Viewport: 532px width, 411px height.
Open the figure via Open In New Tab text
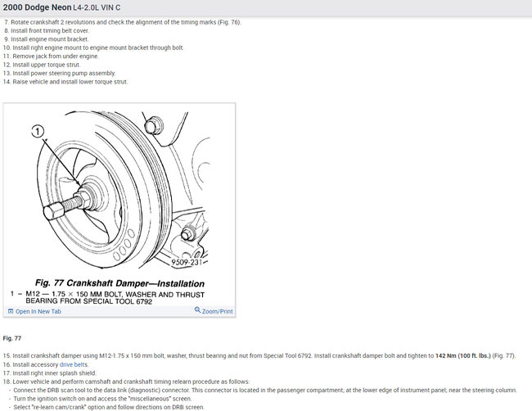pyautogui.click(x=38, y=312)
